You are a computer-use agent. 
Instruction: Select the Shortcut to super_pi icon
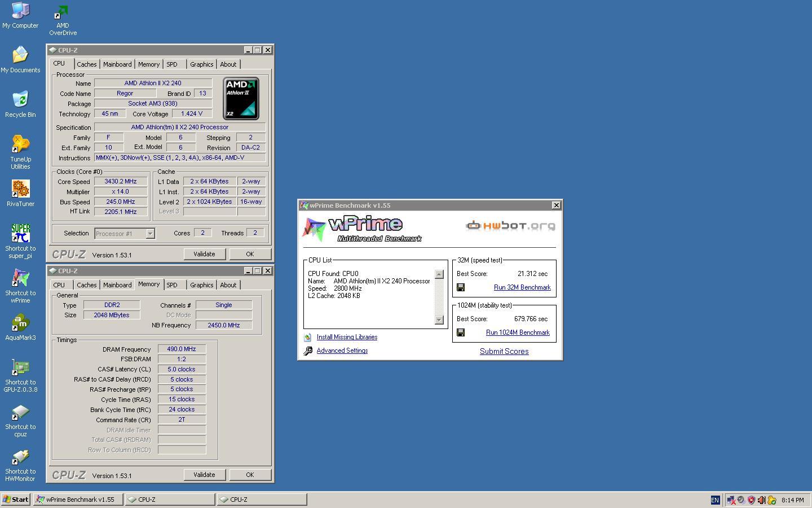click(20, 233)
